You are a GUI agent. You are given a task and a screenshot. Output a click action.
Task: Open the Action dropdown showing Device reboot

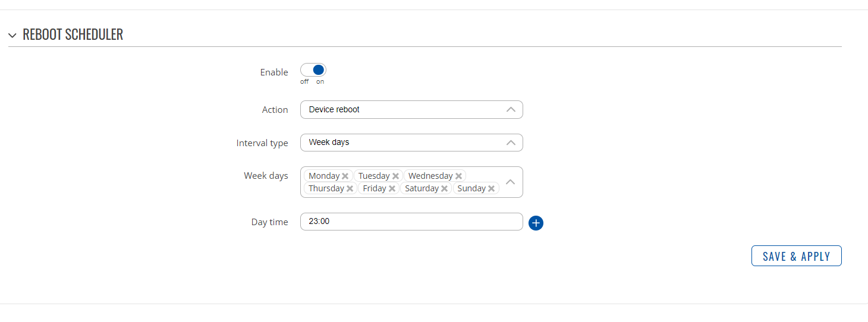pyautogui.click(x=411, y=110)
